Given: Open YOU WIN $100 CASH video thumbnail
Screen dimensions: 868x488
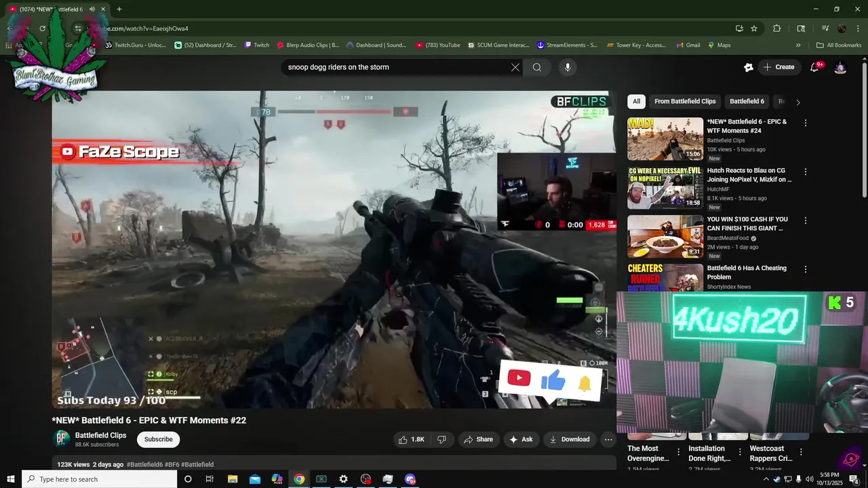Looking at the screenshot, I should tap(665, 237).
